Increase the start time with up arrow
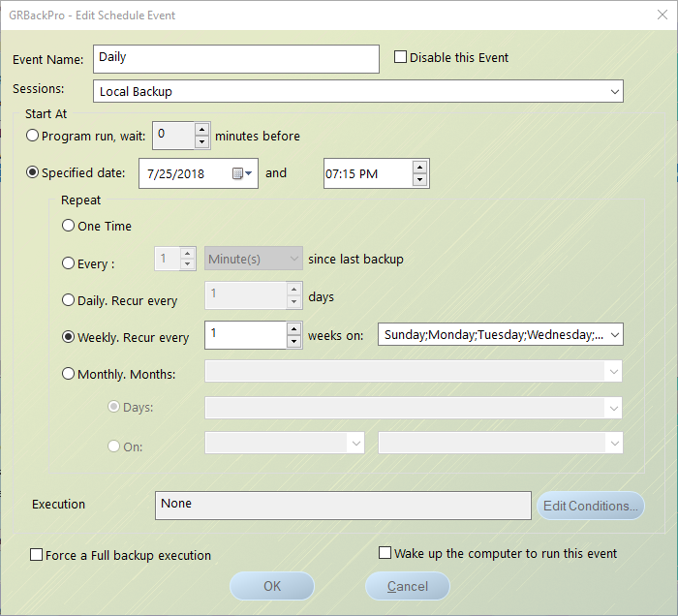678x616 pixels. coord(419,167)
